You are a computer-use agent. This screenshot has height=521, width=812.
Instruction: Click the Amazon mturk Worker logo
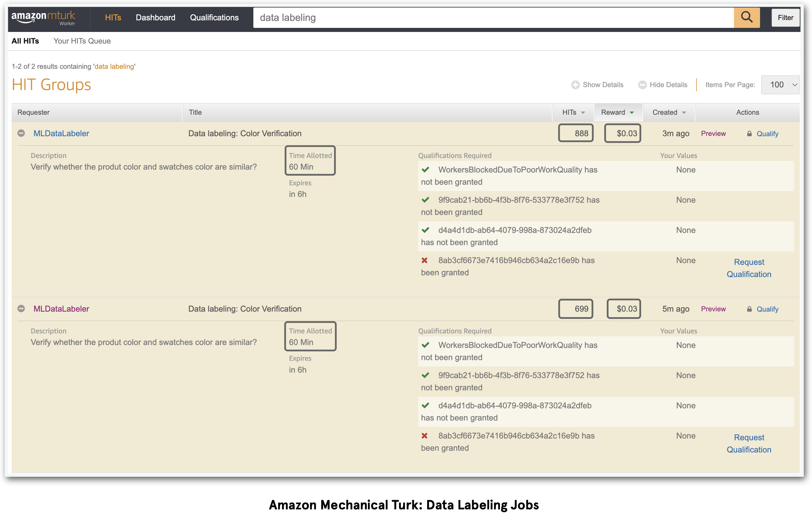(43, 18)
